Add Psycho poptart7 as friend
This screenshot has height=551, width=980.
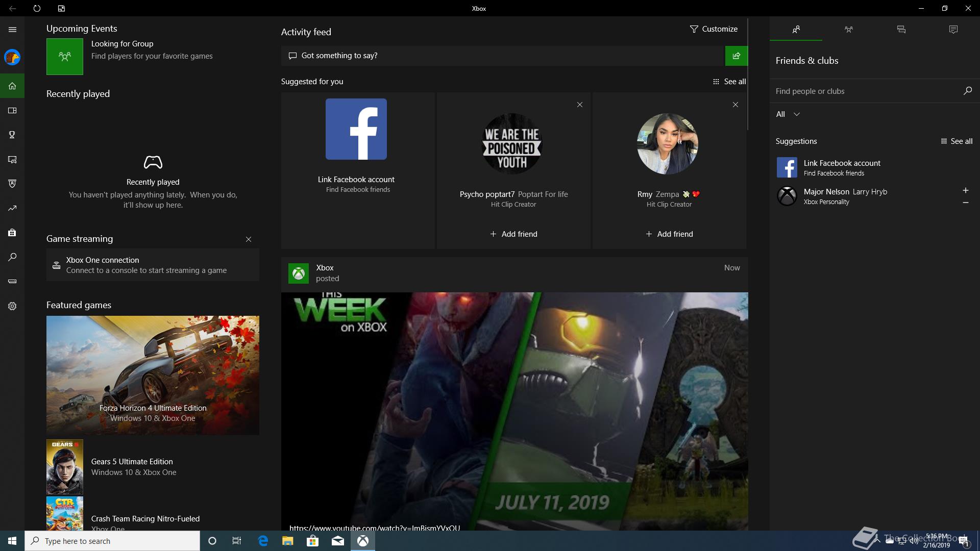pos(513,234)
